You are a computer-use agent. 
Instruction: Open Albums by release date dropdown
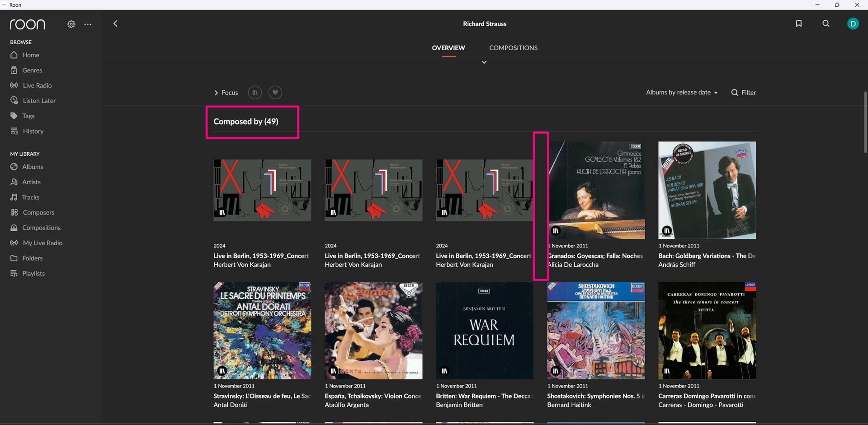click(681, 92)
